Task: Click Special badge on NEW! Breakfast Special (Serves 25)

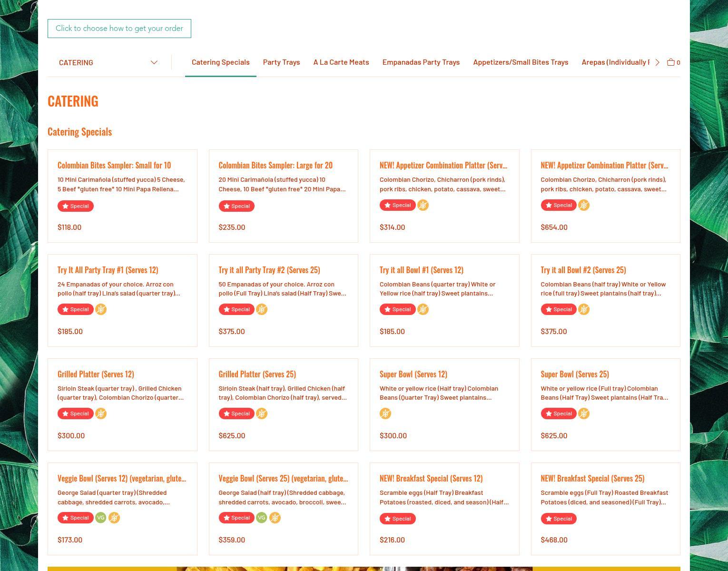Action: pos(558,519)
